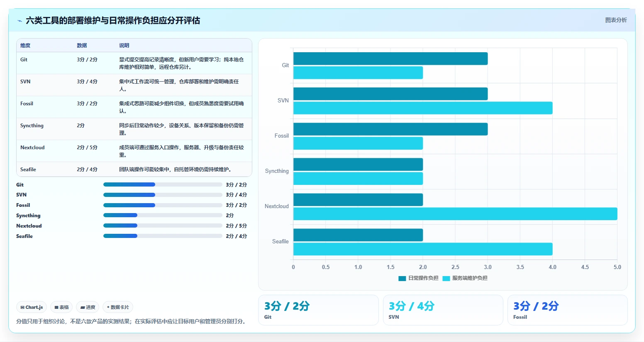The image size is (644, 342).
Task: Click the SVN progress bar
Action: pyautogui.click(x=163, y=195)
